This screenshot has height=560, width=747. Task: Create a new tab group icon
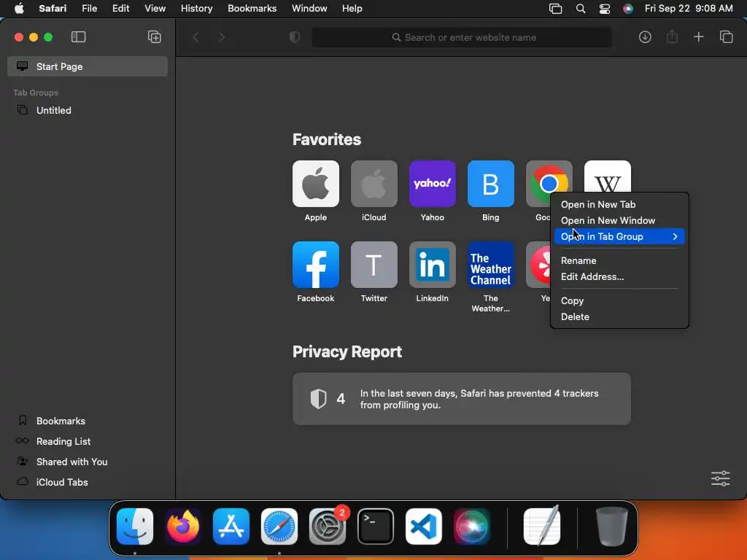pos(155,37)
